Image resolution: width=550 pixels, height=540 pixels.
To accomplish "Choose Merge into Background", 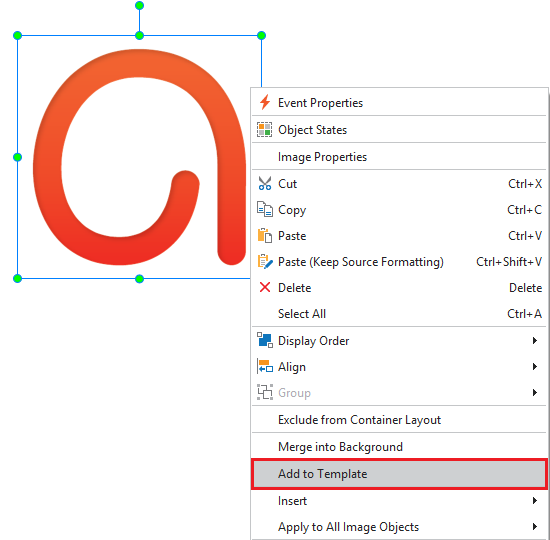I will click(399, 446).
